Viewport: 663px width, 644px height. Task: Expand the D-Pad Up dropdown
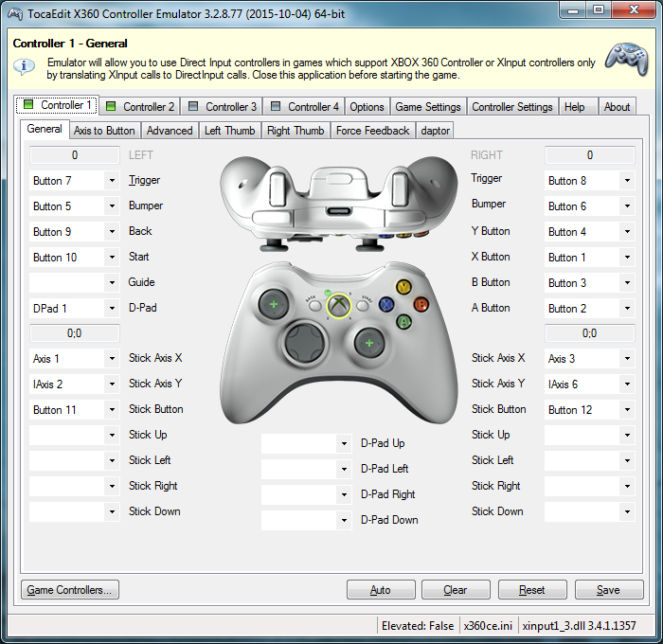click(344, 443)
